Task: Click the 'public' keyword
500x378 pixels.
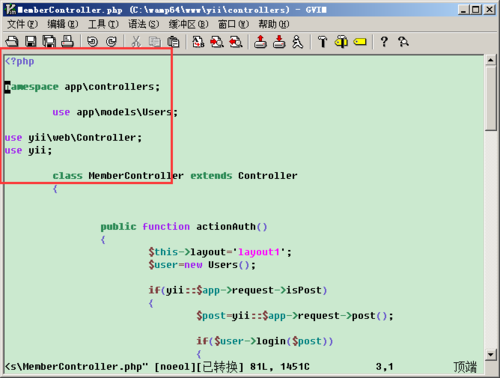Action: (118, 227)
